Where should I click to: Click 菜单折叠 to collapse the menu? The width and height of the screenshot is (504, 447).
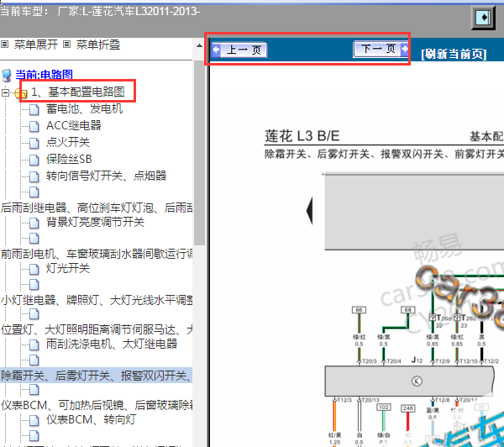coord(98,45)
